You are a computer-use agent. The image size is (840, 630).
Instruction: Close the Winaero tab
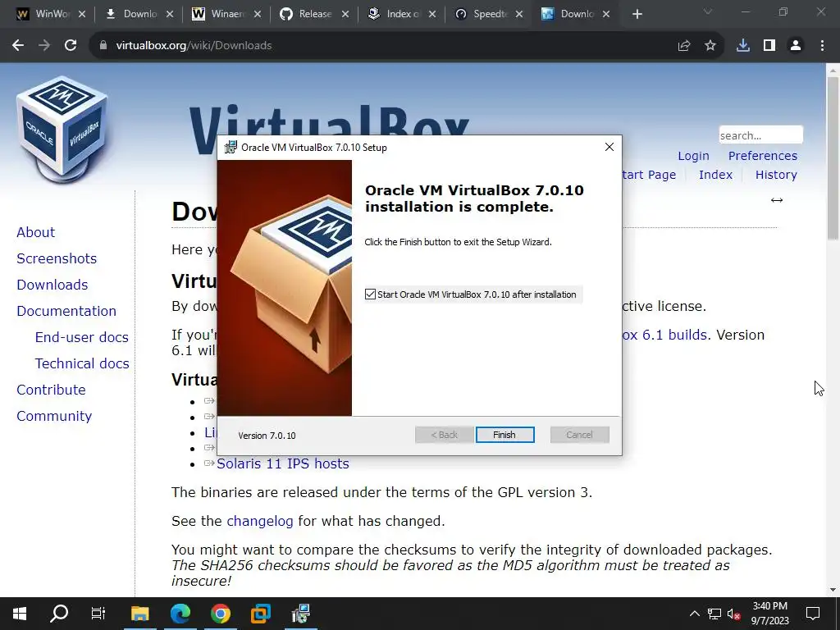pyautogui.click(x=258, y=14)
